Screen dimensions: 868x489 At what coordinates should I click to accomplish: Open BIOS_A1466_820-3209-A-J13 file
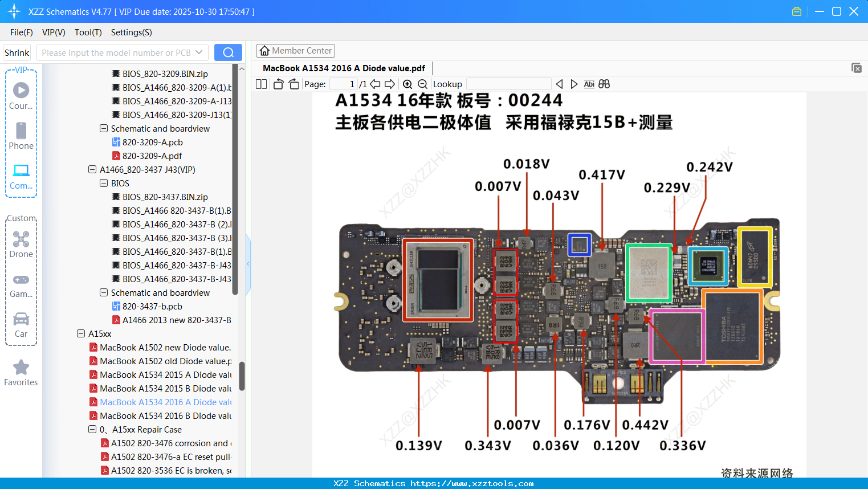(177, 101)
